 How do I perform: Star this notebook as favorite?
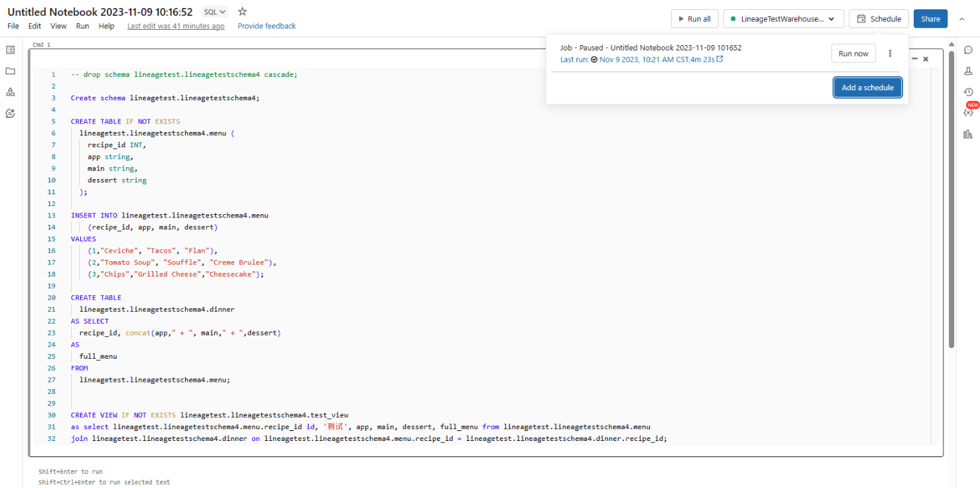(242, 11)
